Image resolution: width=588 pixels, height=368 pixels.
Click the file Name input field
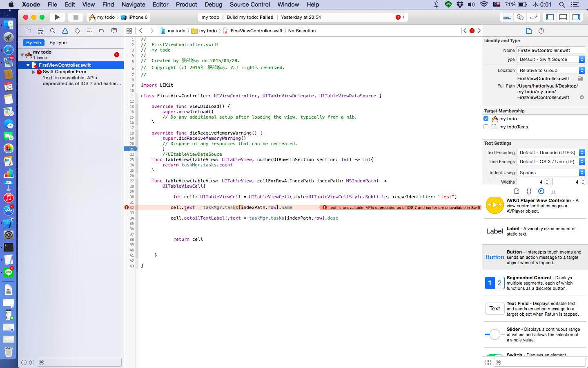(550, 50)
